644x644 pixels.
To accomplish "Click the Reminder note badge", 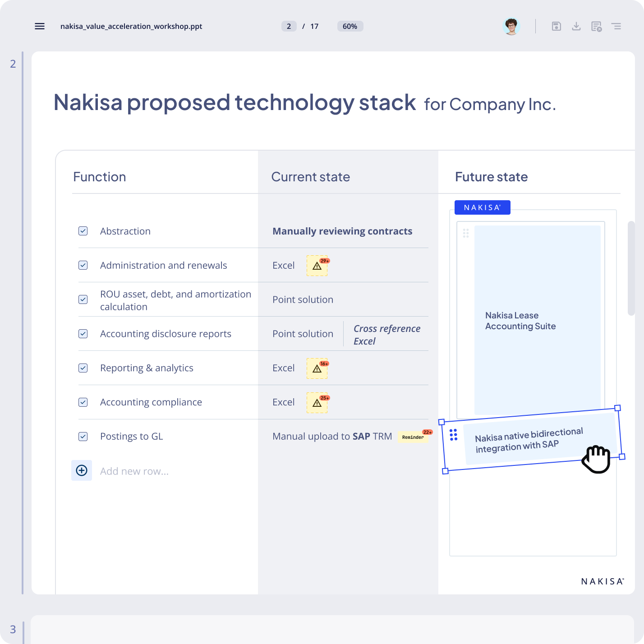I will [x=413, y=437].
